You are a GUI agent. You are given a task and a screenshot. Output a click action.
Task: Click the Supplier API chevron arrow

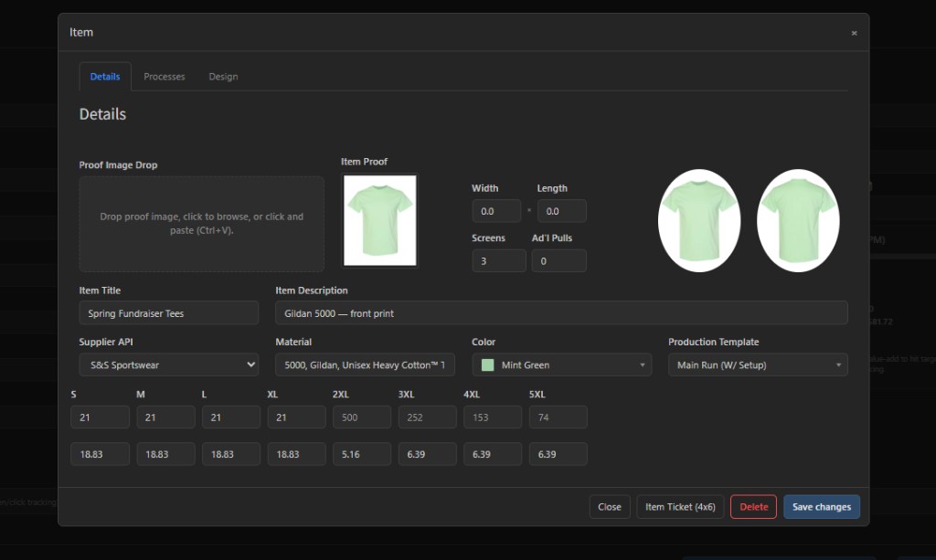pyautogui.click(x=250, y=365)
